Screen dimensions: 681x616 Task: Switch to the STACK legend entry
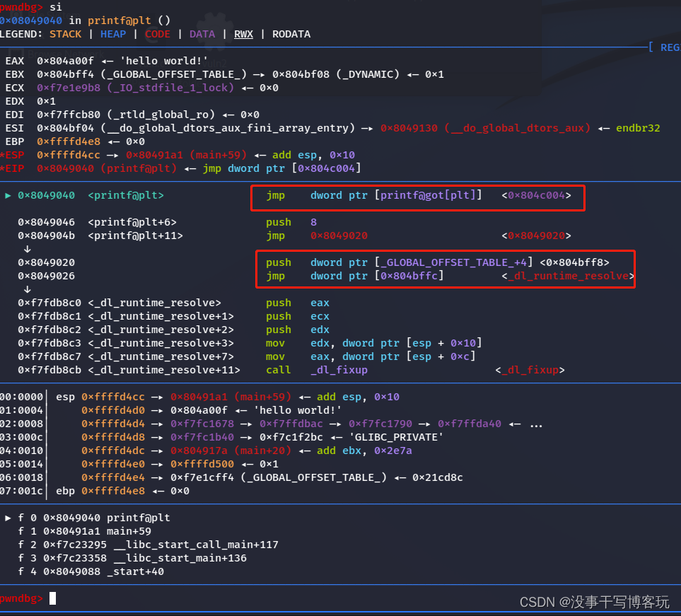tap(65, 33)
